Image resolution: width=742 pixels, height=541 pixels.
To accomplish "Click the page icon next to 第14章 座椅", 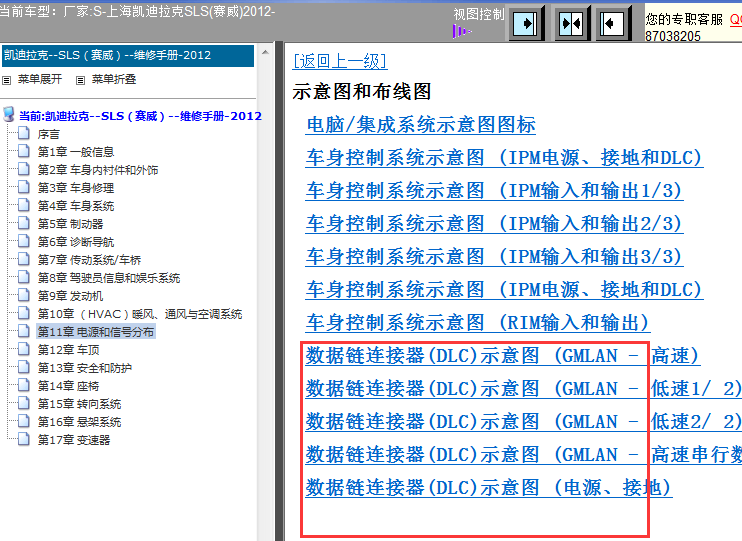I will pyautogui.click(x=24, y=385).
